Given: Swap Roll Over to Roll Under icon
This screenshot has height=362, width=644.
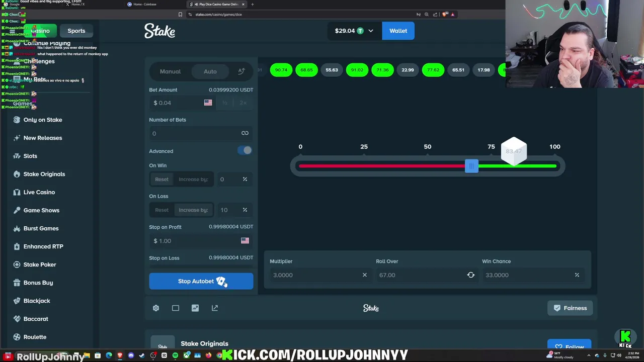Looking at the screenshot, I should pyautogui.click(x=471, y=275).
